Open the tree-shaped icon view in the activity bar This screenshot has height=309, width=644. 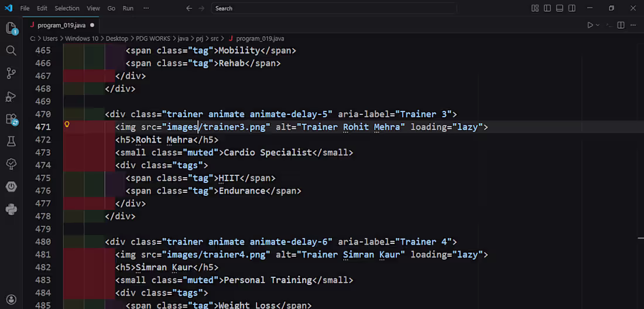[x=11, y=164]
